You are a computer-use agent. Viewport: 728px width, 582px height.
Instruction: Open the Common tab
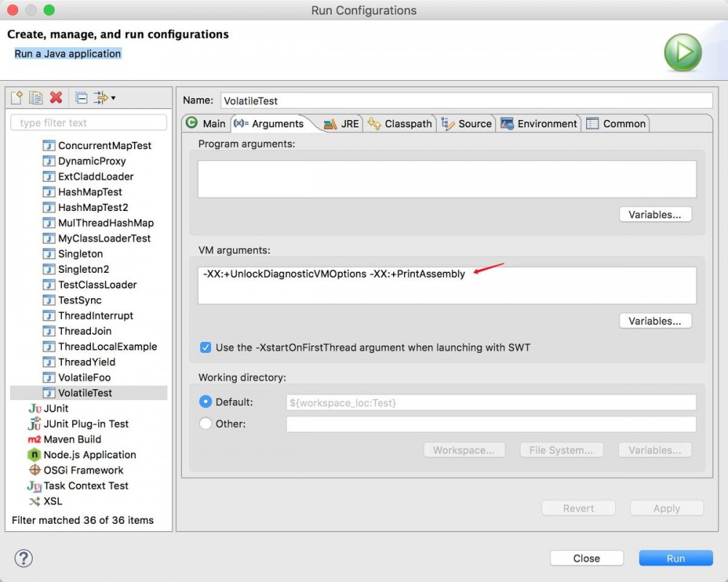click(x=617, y=124)
